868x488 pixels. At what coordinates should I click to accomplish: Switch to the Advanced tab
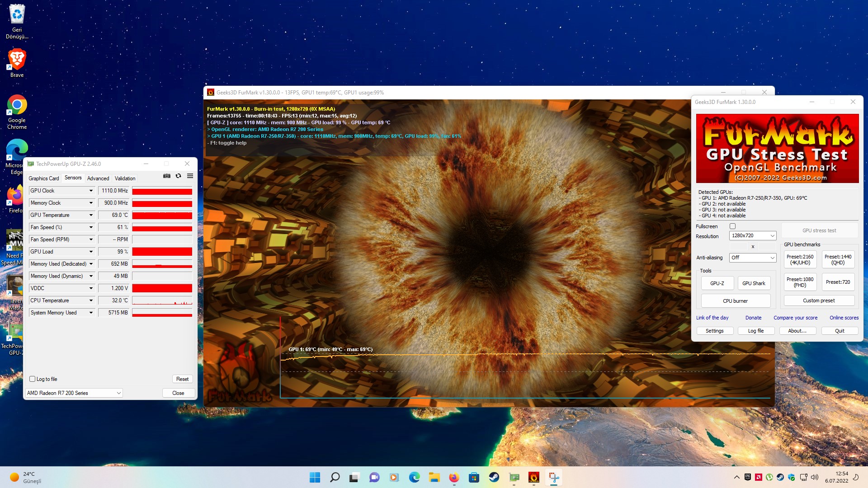pos(98,178)
